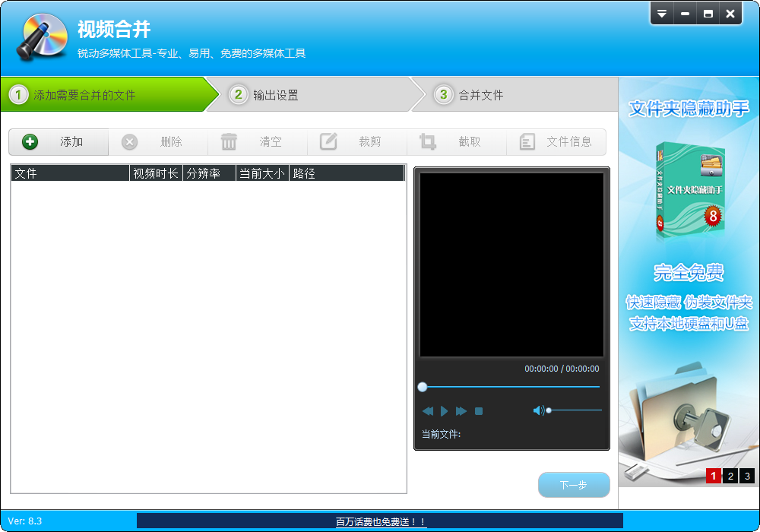The height and width of the screenshot is (532, 760).
Task: Show ad banner slide 1
Action: click(713, 476)
